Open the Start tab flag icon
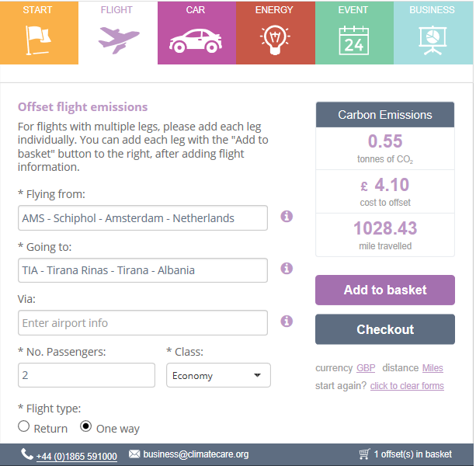The image size is (476, 466). pyautogui.click(x=39, y=40)
